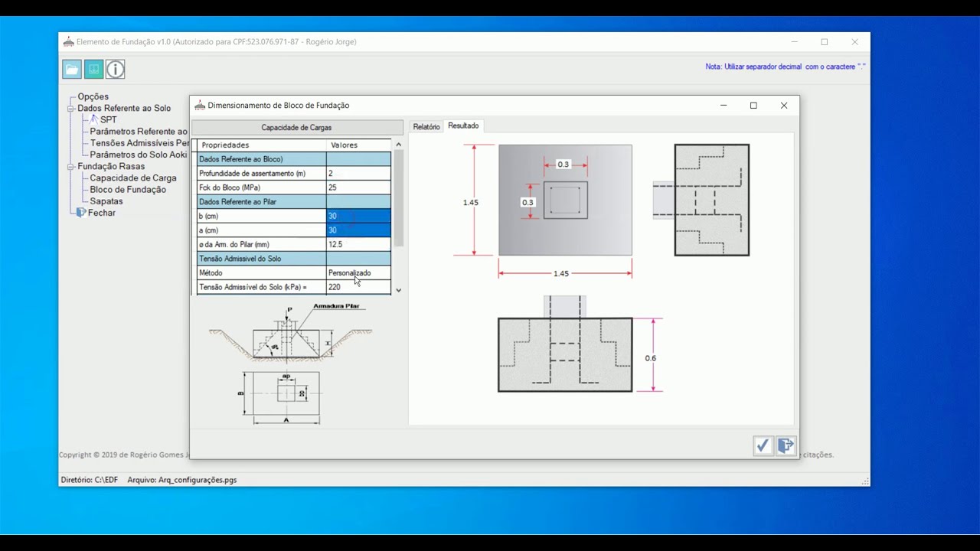
Task: Click 'ø da Arm. do Pilar (mm)' label
Action: click(x=234, y=245)
